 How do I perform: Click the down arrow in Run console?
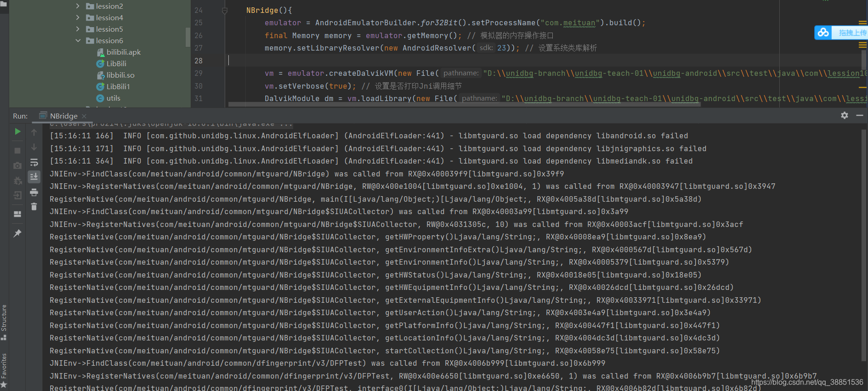34,147
